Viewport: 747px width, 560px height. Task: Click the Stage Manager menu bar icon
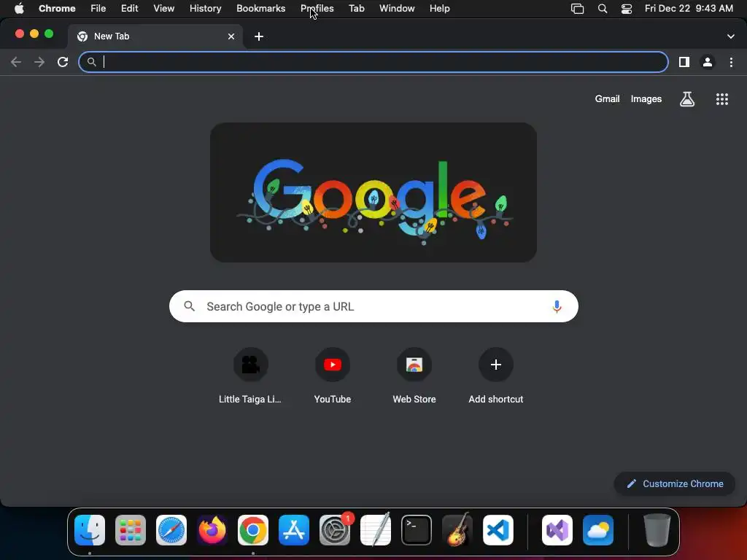click(578, 9)
